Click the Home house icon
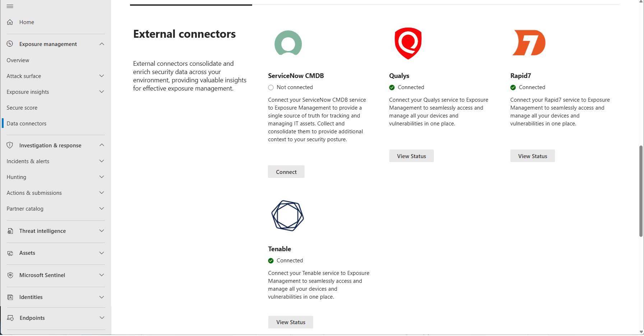This screenshot has width=644, height=336. pos(10,22)
